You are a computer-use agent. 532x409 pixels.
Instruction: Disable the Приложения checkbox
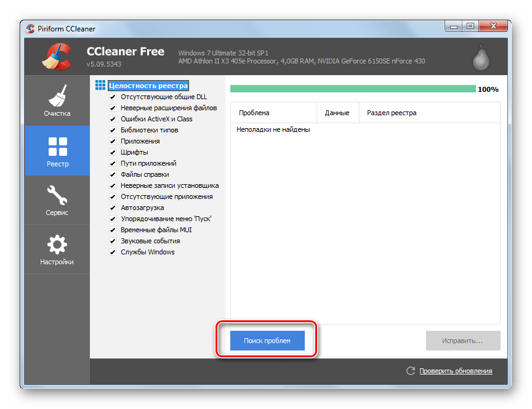[113, 141]
